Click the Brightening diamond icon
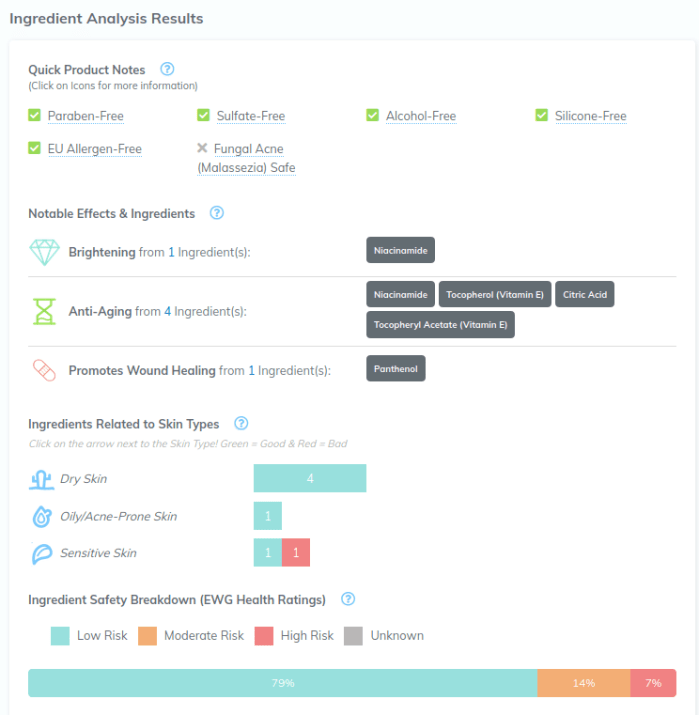699x715 pixels. point(44,252)
